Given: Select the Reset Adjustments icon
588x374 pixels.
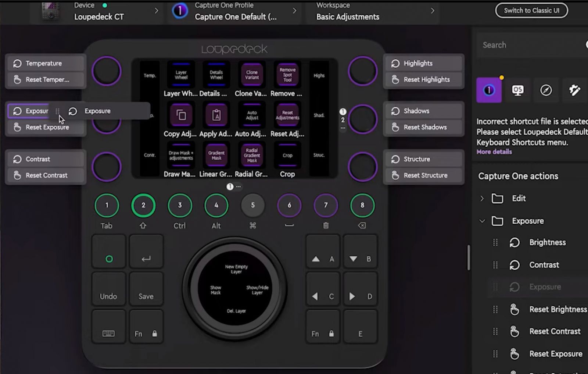Looking at the screenshot, I should [287, 115].
